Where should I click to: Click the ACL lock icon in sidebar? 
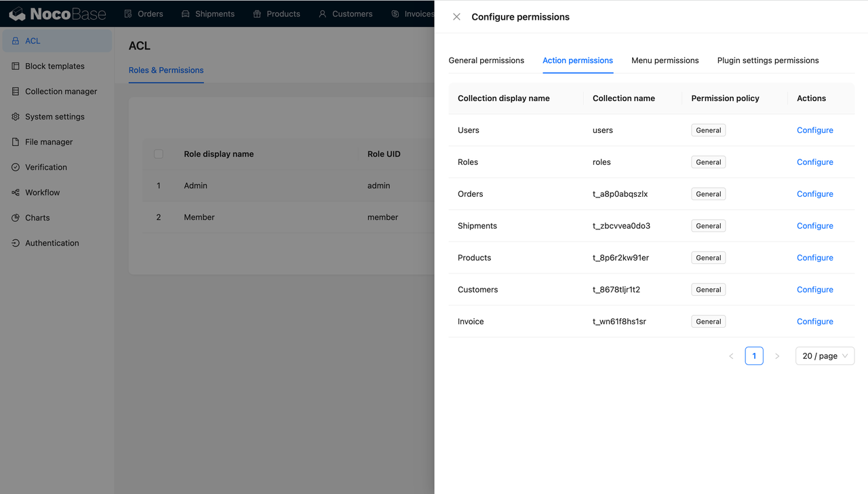[16, 41]
